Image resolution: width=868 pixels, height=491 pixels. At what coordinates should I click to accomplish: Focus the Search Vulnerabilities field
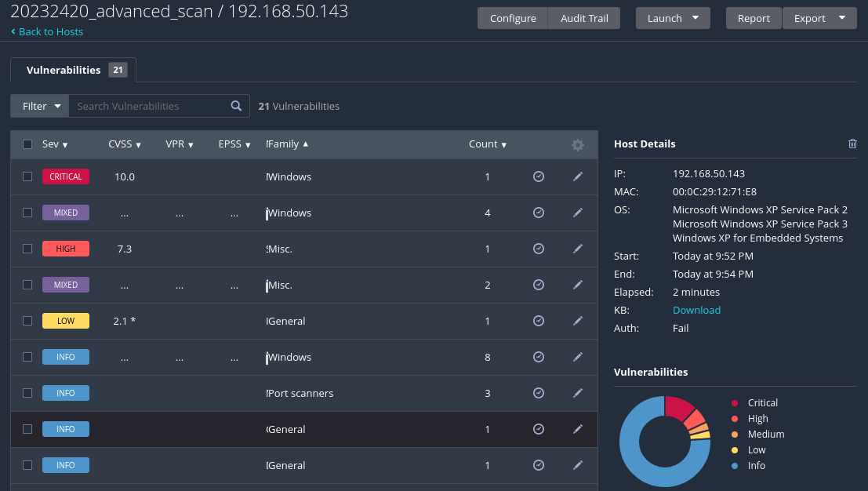(150, 106)
